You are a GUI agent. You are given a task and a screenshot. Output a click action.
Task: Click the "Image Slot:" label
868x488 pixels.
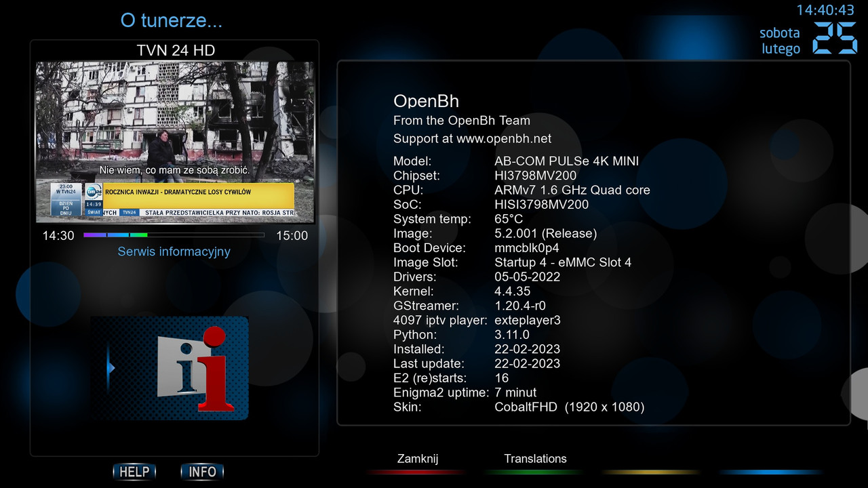[x=425, y=262]
